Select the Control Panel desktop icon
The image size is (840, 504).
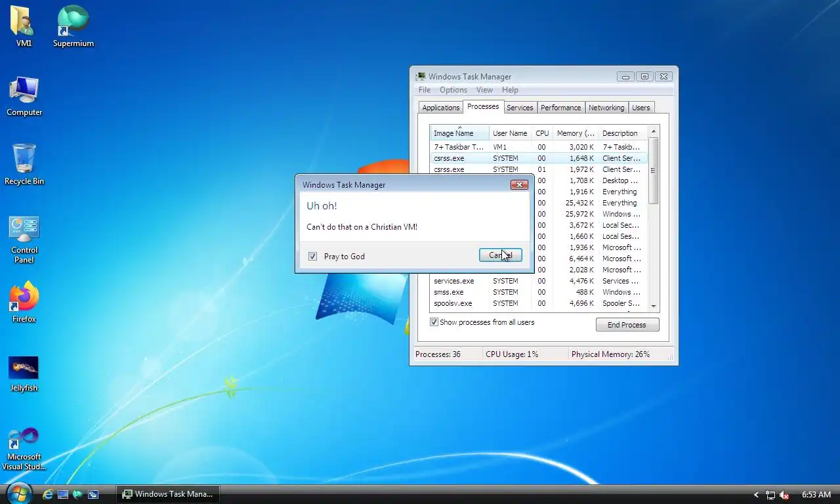(x=24, y=239)
